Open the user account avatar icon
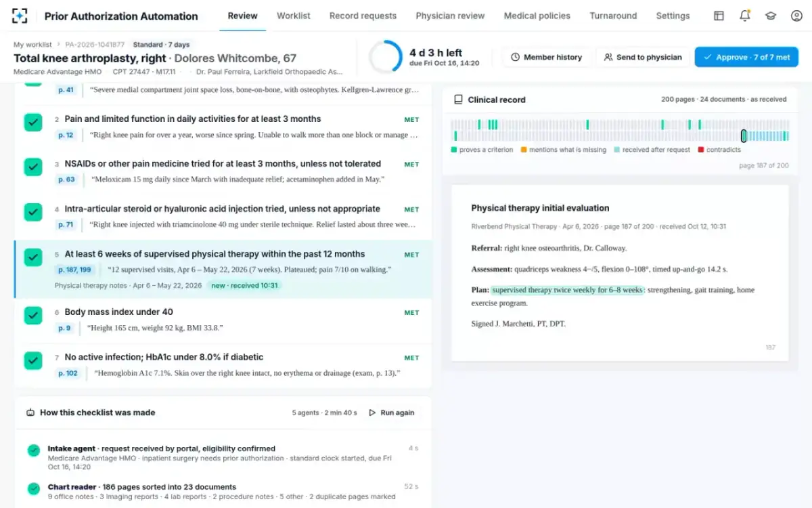This screenshot has height=508, width=812. tap(796, 16)
